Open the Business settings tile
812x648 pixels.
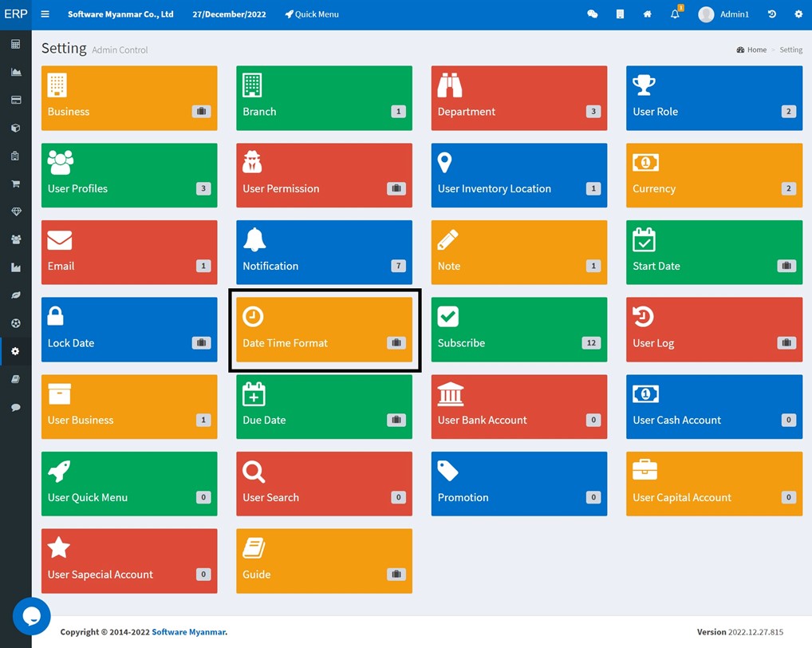pos(129,98)
